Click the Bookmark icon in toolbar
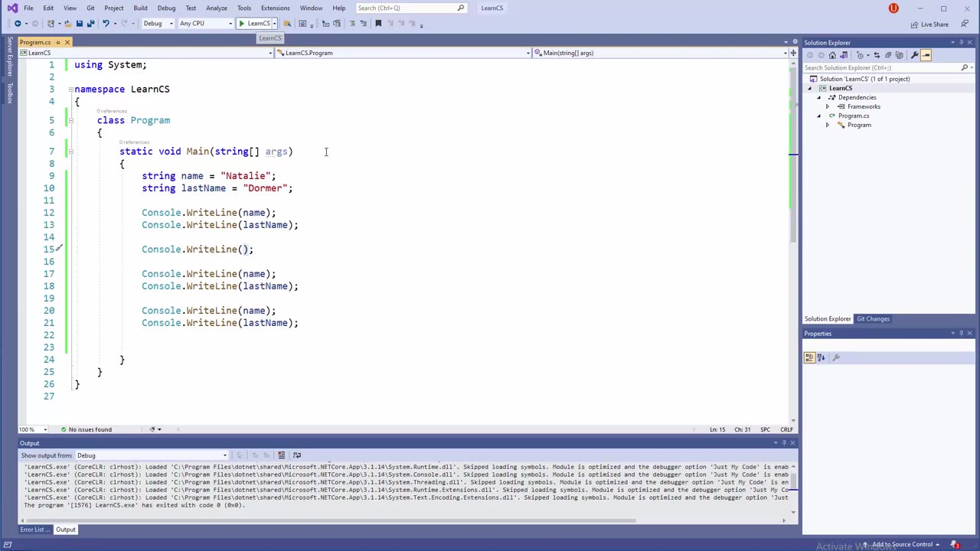Image resolution: width=980 pixels, height=551 pixels. 378,23
